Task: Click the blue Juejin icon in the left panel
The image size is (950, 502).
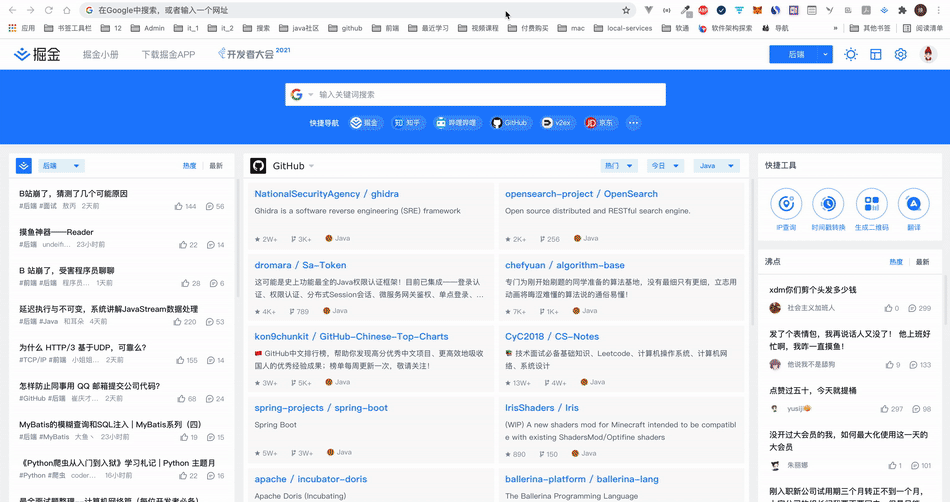Action: (x=24, y=165)
